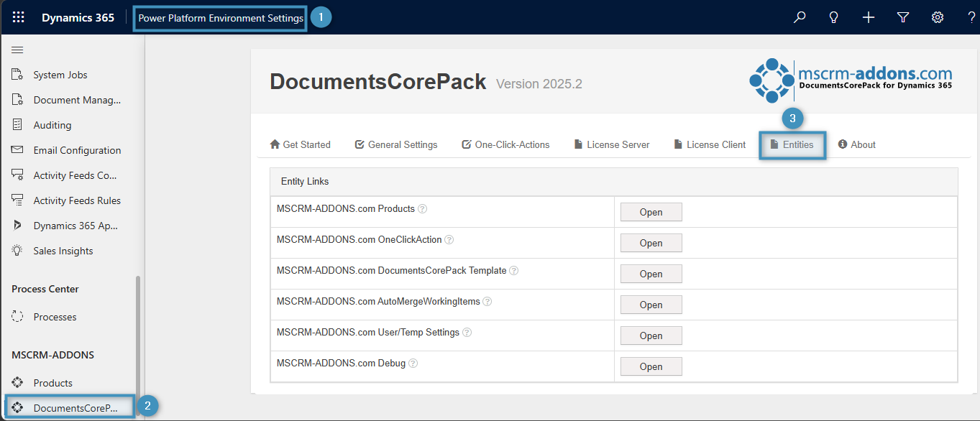Click the search magnifier icon in header
Image resolution: width=980 pixels, height=421 pixels.
[800, 17]
